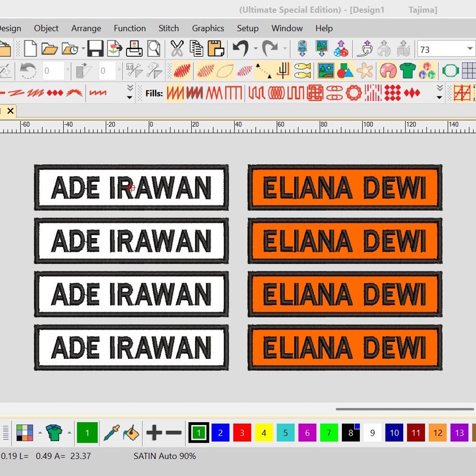Screen dimensions: 476x476
Task: Click the fish-shaped mirror tool icon
Action: [x=303, y=70]
